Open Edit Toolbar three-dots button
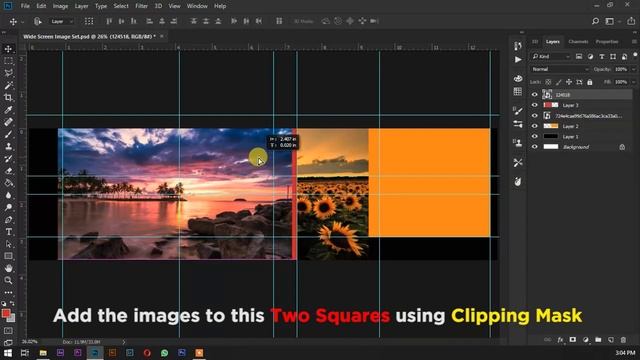This screenshot has width=640, height=360. click(8, 292)
